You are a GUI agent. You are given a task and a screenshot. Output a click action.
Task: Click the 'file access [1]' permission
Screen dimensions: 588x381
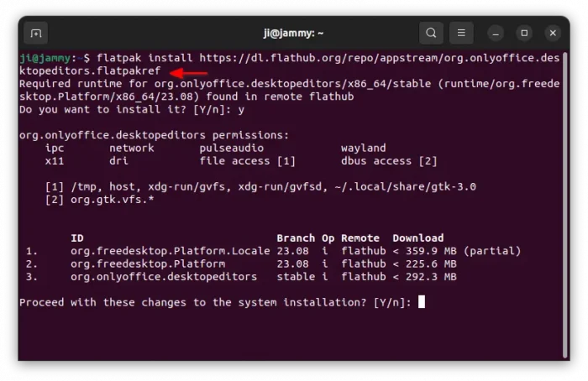click(248, 160)
